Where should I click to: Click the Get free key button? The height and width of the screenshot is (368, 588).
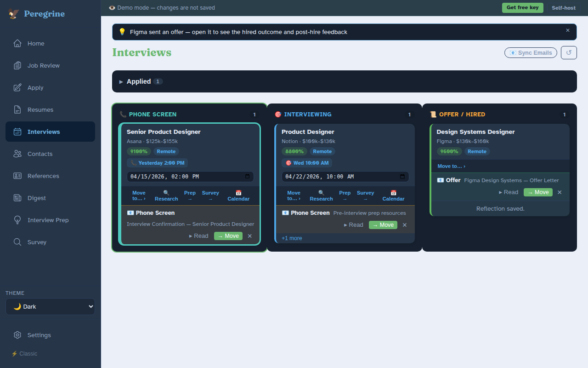click(x=522, y=8)
